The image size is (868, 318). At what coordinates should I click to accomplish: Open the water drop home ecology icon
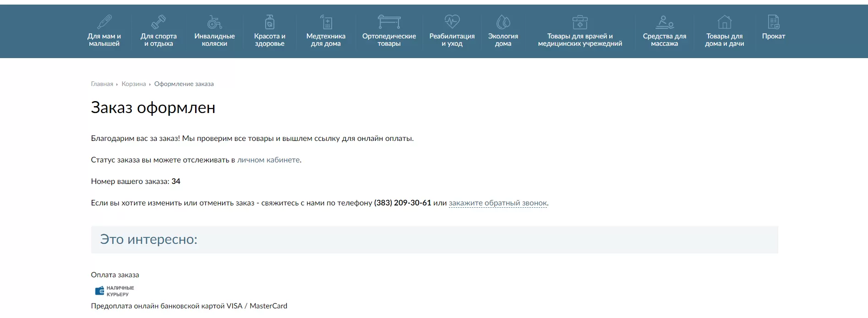[503, 22]
